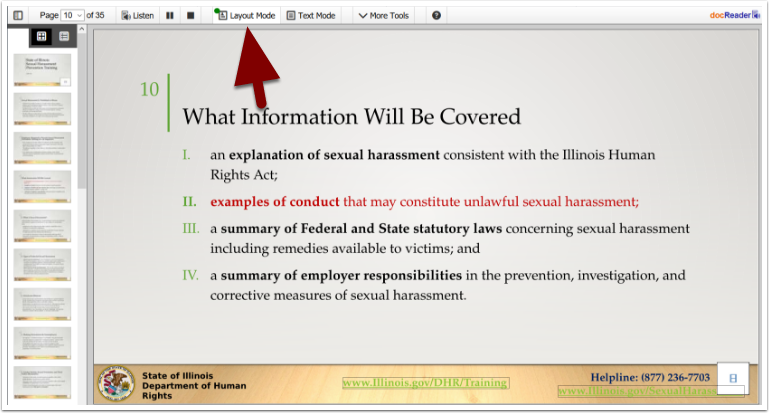Pause the audio reading

[x=170, y=16]
